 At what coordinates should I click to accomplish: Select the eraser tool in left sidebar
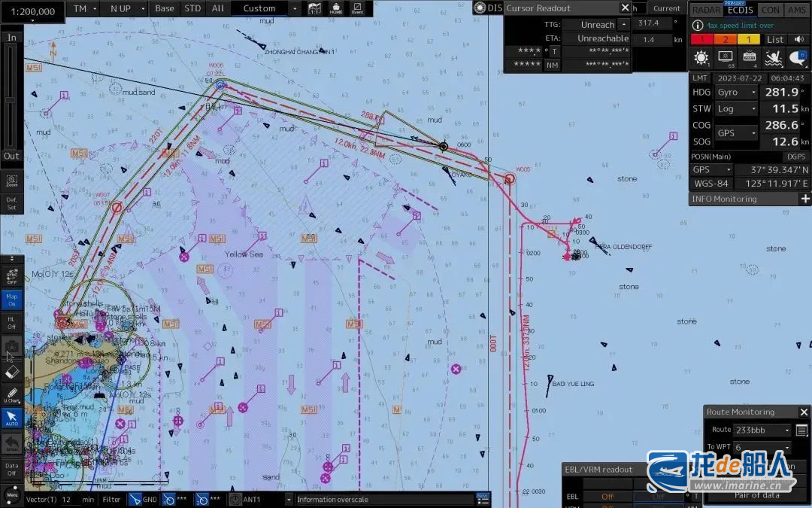(11, 373)
